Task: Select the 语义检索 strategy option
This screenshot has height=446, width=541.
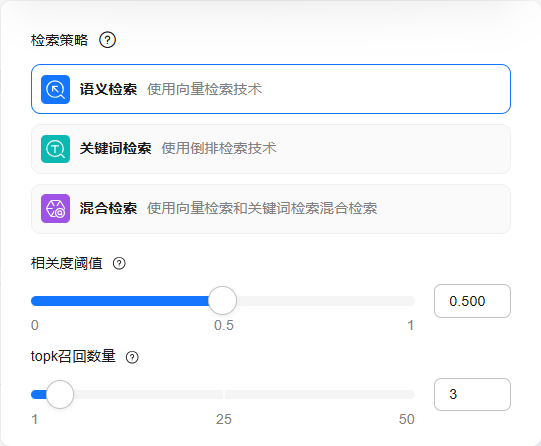Action: (x=271, y=89)
